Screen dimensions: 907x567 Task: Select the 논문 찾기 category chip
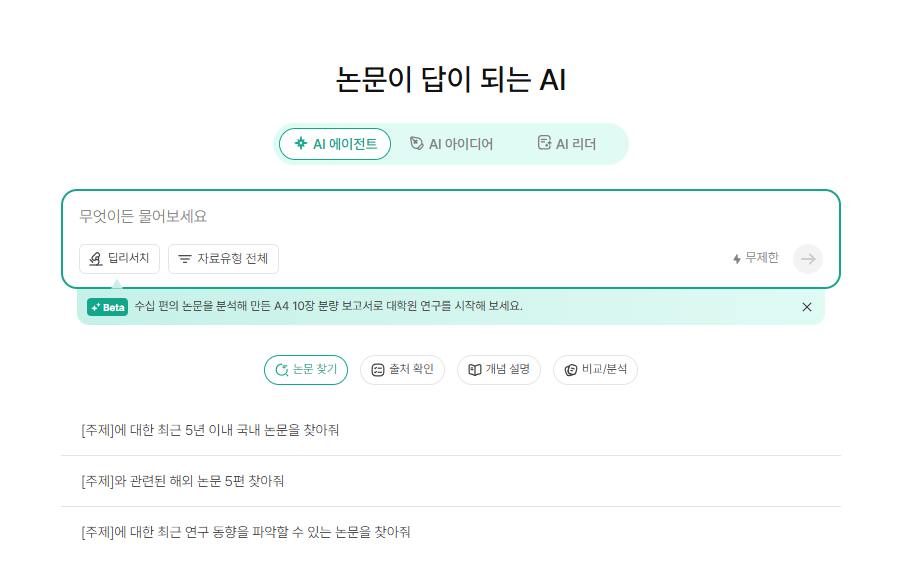(x=306, y=370)
